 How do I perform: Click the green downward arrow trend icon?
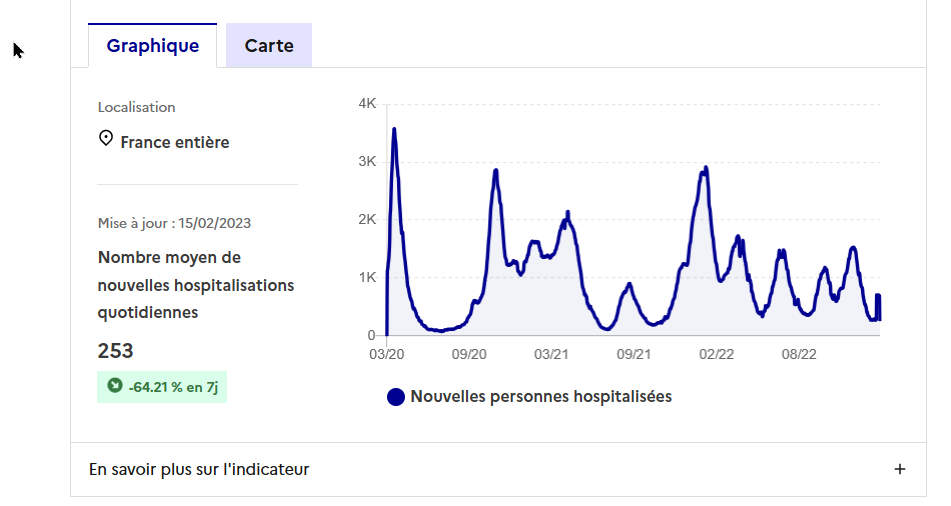click(114, 385)
